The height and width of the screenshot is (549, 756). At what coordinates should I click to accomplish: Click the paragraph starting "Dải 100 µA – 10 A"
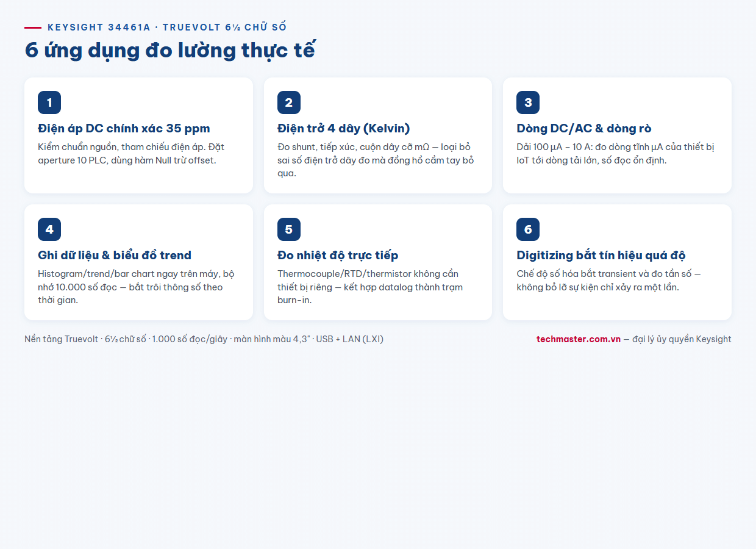point(615,154)
